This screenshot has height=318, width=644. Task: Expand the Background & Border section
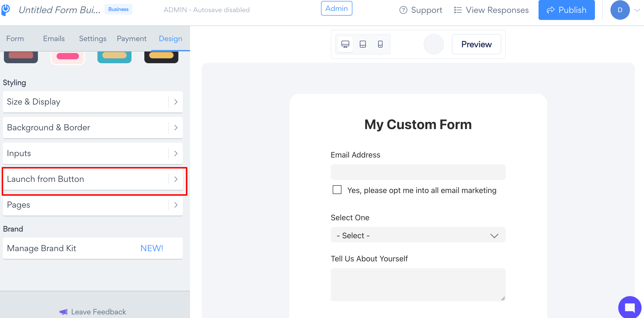point(93,128)
